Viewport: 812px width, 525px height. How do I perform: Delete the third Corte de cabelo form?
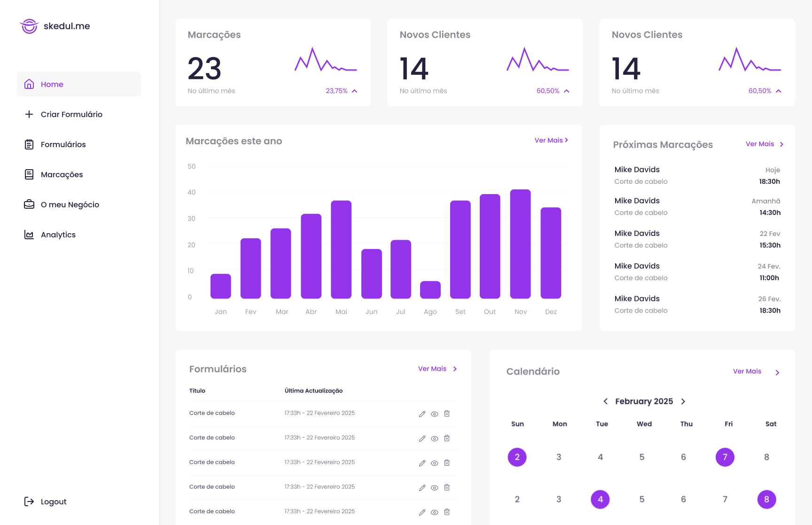coord(447,463)
